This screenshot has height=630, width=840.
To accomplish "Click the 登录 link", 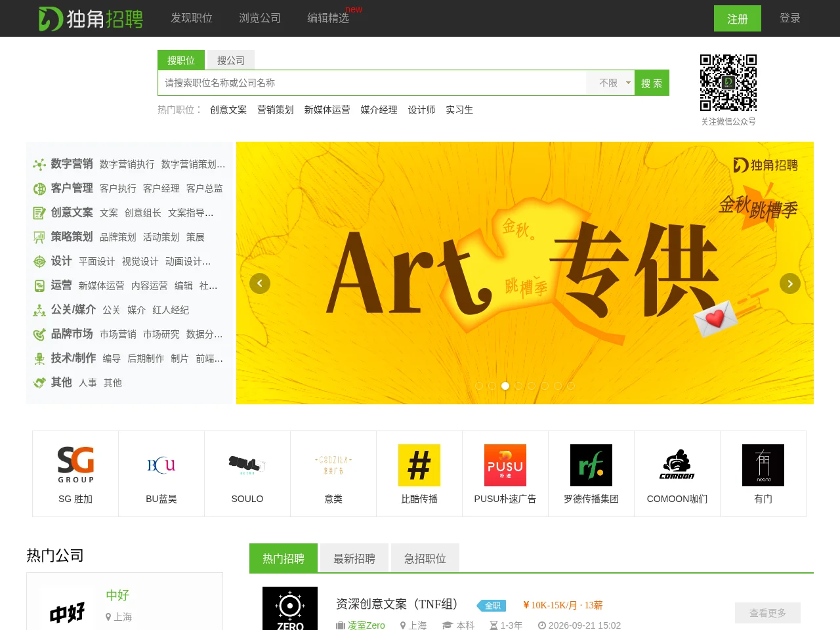I will 790,18.
